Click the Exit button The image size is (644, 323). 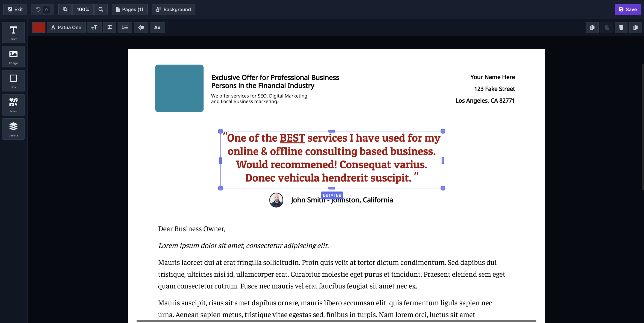pyautogui.click(x=15, y=9)
